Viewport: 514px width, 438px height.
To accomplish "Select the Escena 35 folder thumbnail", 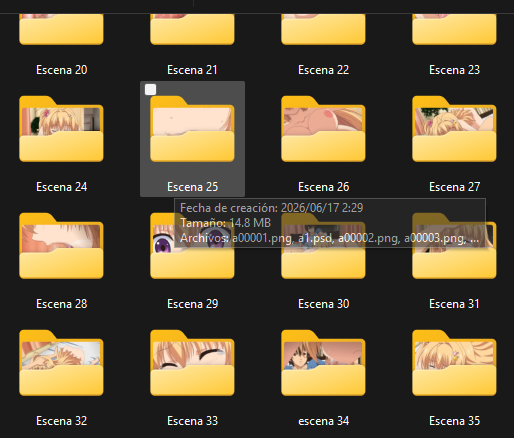I will point(454,363).
